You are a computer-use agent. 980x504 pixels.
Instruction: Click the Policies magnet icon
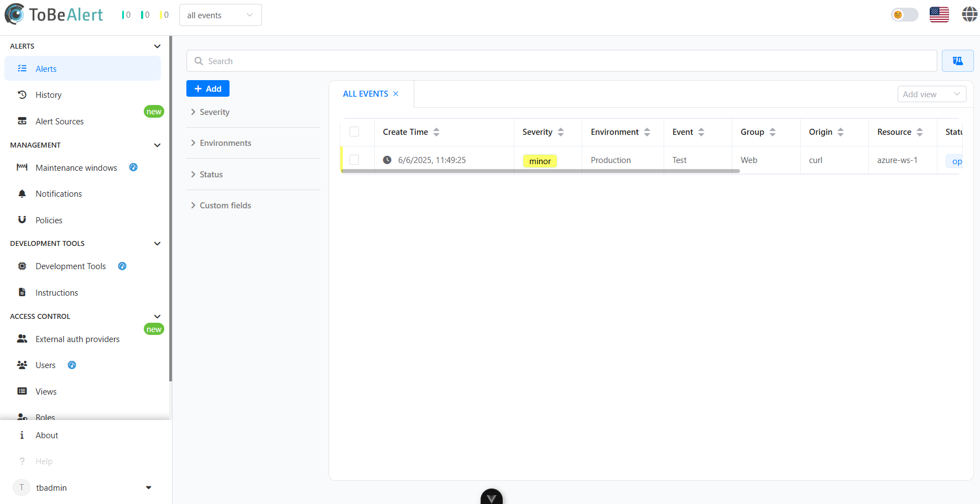tap(22, 219)
